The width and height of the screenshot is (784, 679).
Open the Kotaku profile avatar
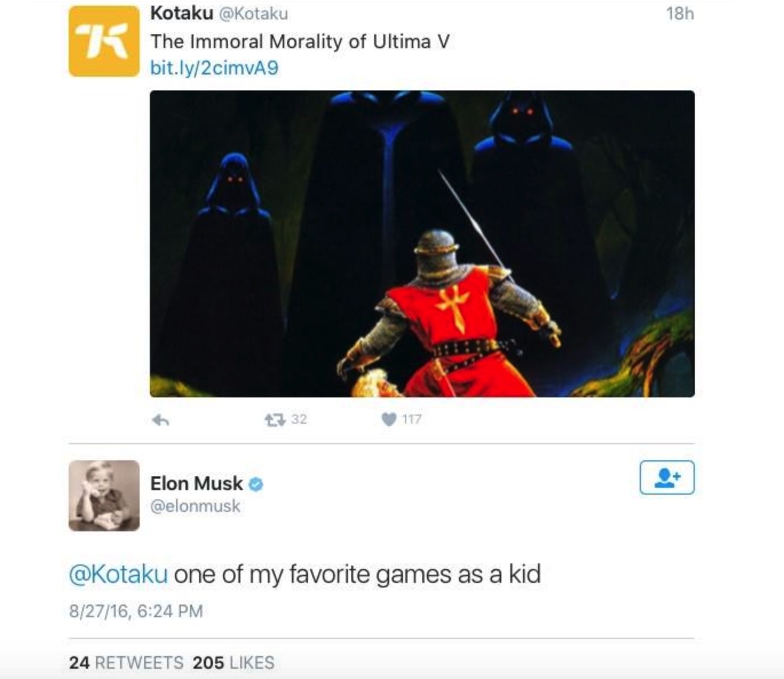[104, 41]
